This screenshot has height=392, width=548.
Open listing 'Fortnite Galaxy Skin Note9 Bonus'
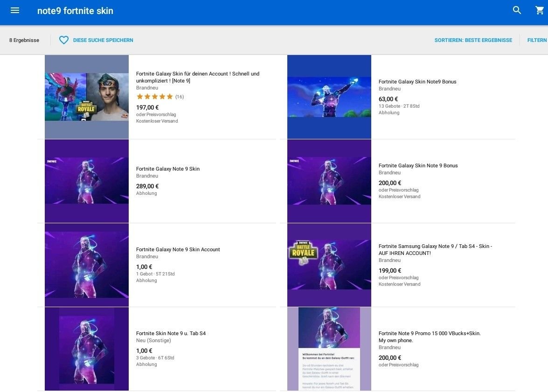tap(417, 82)
